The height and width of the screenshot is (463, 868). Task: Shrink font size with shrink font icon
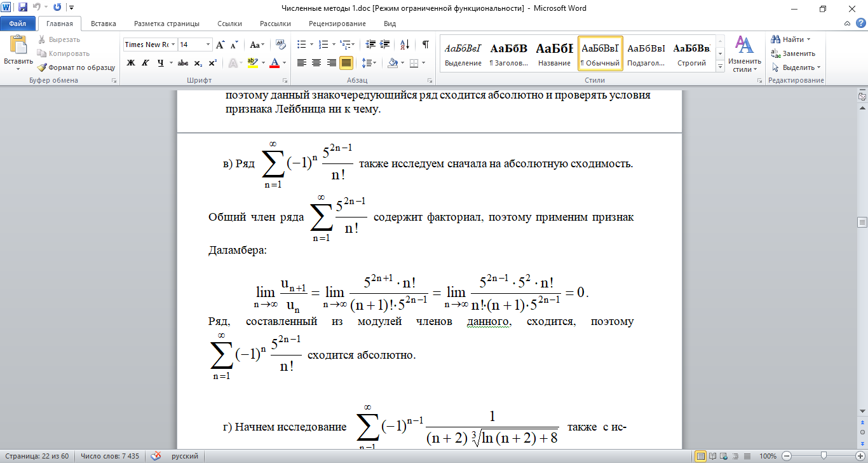coord(234,45)
